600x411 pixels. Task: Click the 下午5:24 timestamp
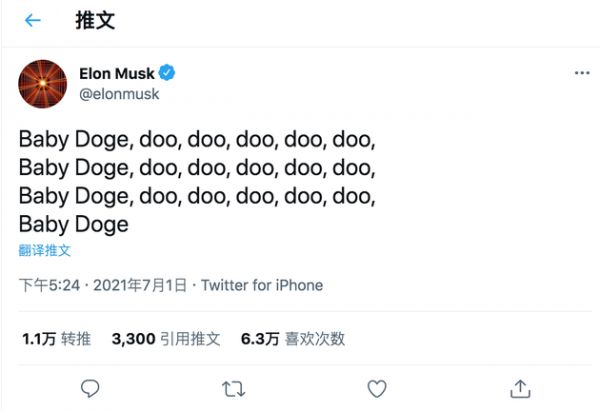(x=51, y=285)
